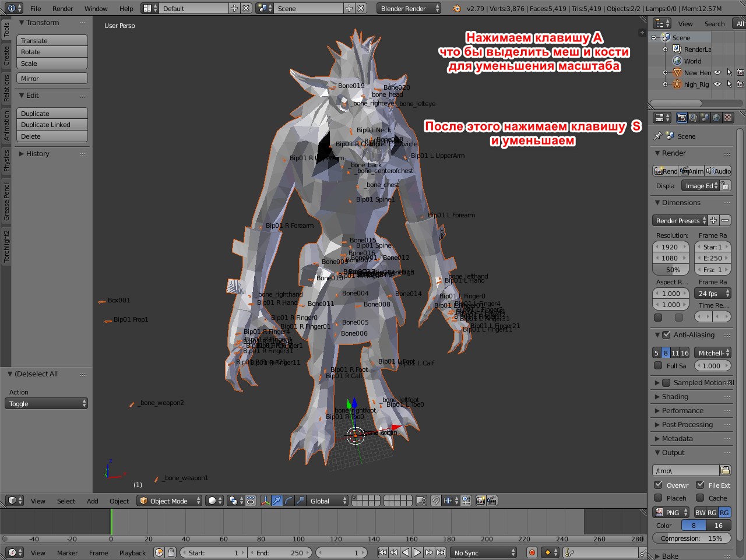Screen dimensions: 746x560
Task: Uncheck the Overwrite checkbox
Action: (x=658, y=485)
